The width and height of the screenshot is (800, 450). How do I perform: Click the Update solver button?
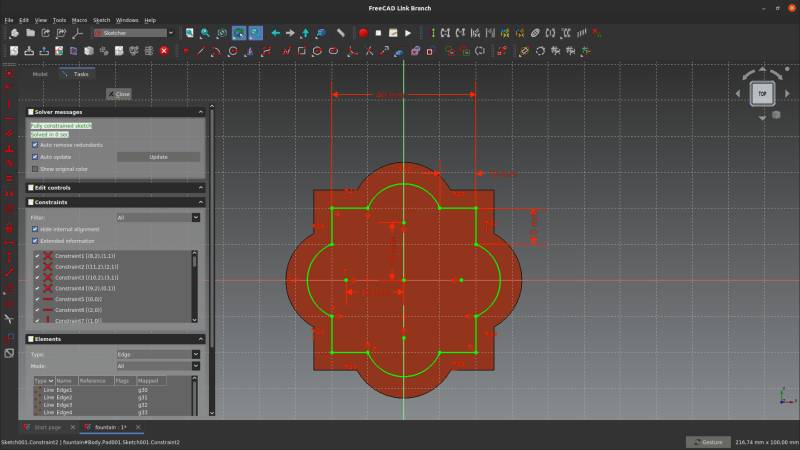(x=158, y=157)
